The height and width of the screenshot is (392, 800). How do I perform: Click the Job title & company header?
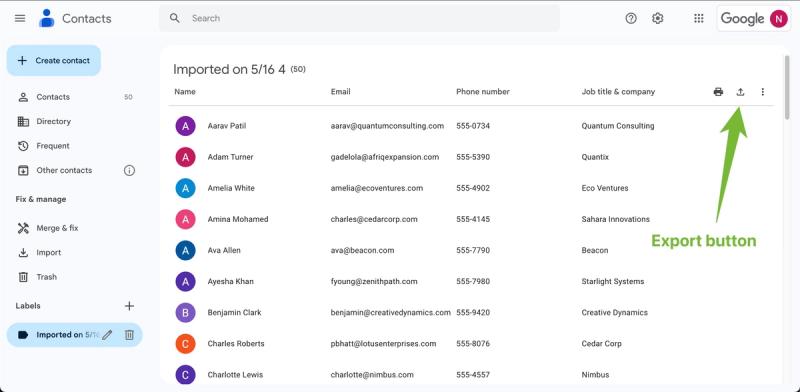618,92
